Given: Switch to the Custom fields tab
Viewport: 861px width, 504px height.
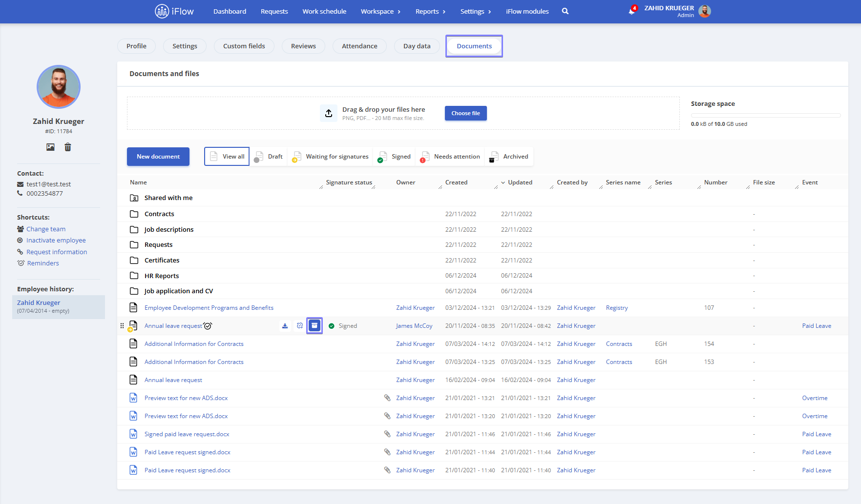Looking at the screenshot, I should (x=244, y=46).
